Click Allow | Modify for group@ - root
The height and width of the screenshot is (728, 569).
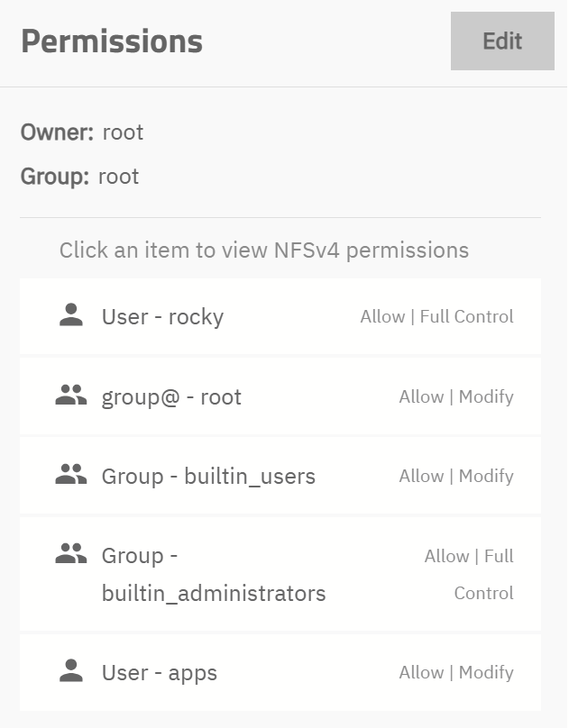click(x=456, y=396)
